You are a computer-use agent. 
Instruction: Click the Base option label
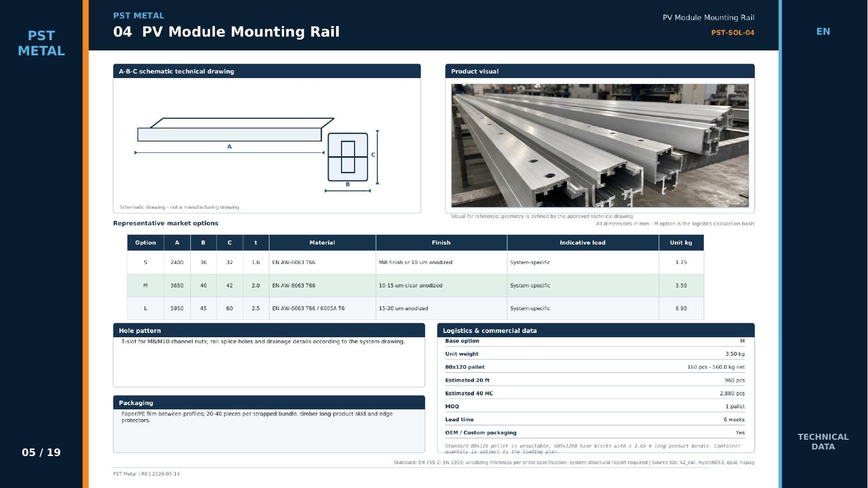pyautogui.click(x=462, y=341)
